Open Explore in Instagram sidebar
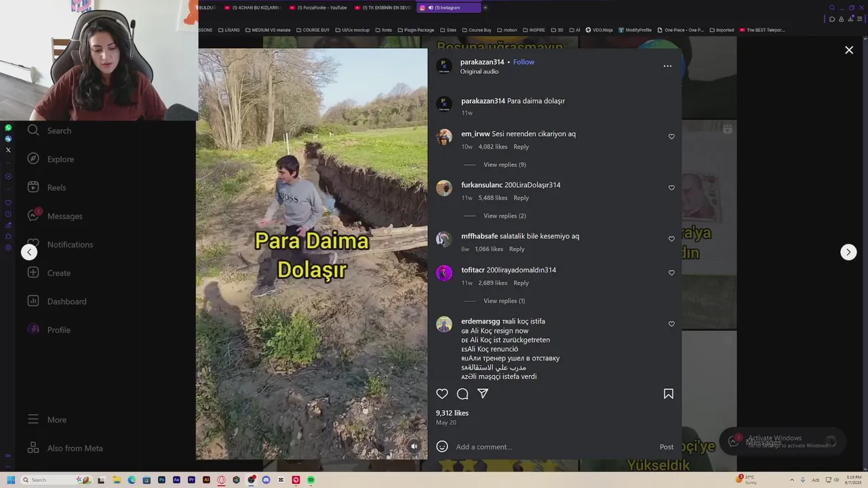This screenshot has width=868, height=488. pos(51,159)
